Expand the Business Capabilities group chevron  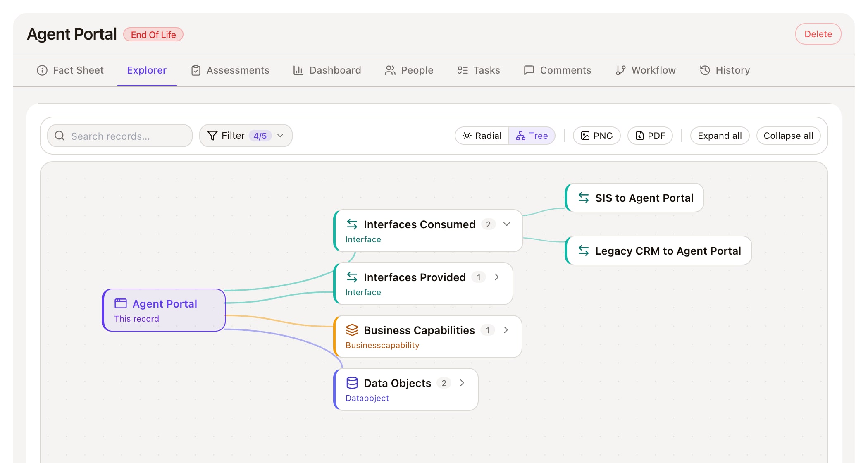(506, 330)
